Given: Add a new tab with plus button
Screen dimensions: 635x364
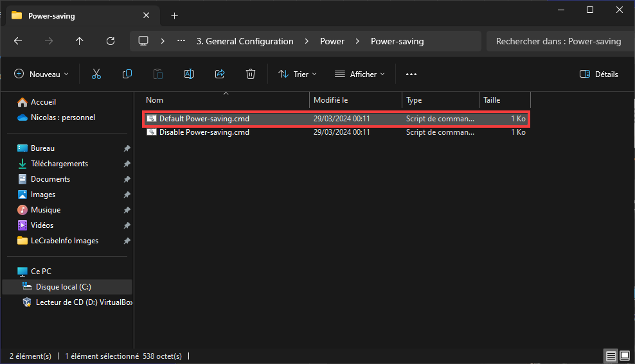Looking at the screenshot, I should click(x=175, y=16).
